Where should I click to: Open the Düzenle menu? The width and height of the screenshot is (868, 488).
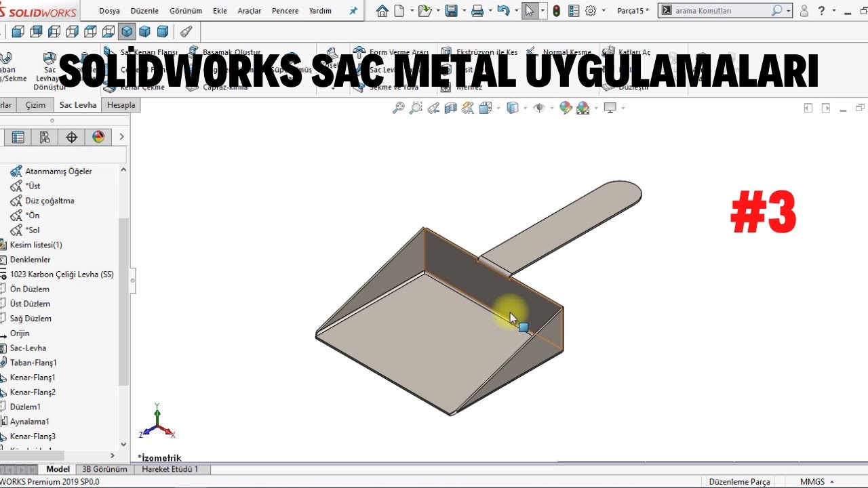144,11
